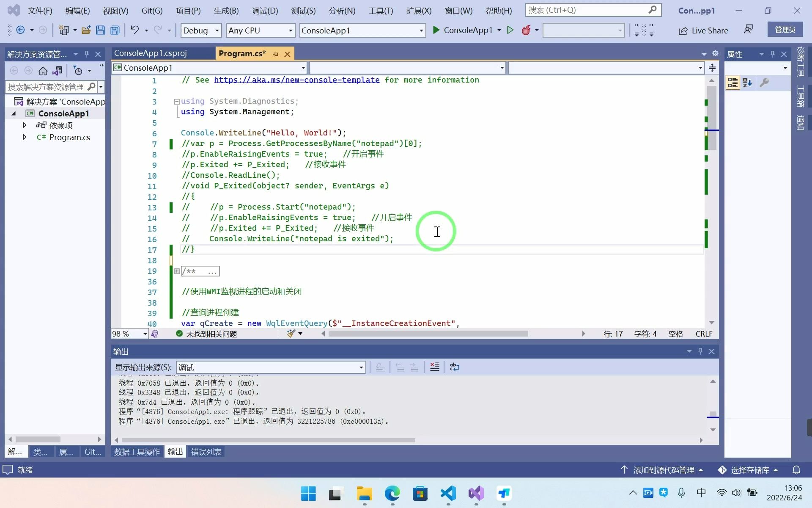Open the 调试(D) menu
Screen dimensions: 812x508
click(265, 11)
